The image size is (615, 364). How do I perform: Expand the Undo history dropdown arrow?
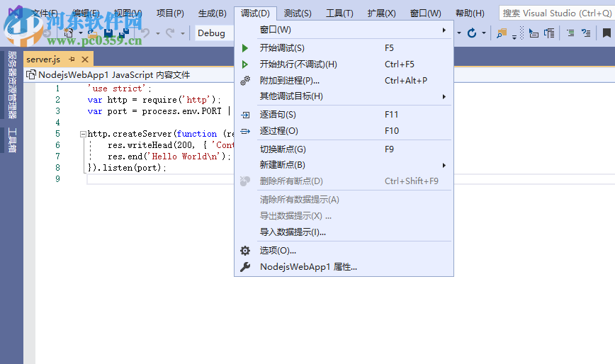point(158,34)
